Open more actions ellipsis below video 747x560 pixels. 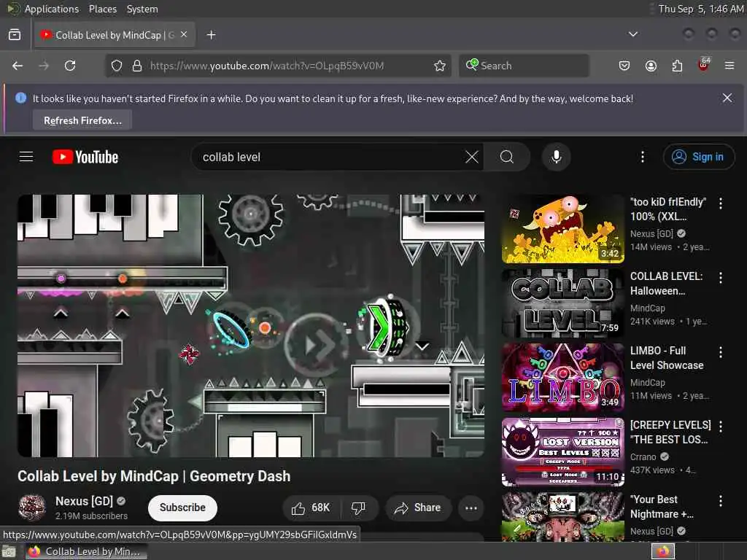pyautogui.click(x=471, y=508)
